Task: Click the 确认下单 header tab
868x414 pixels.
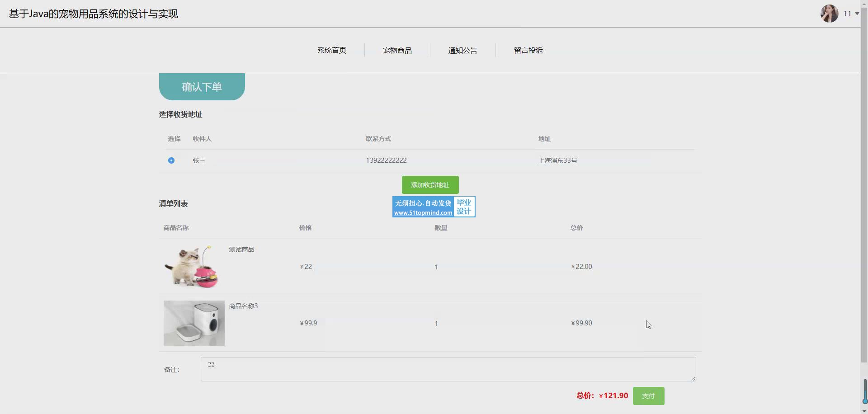Action: [x=202, y=87]
